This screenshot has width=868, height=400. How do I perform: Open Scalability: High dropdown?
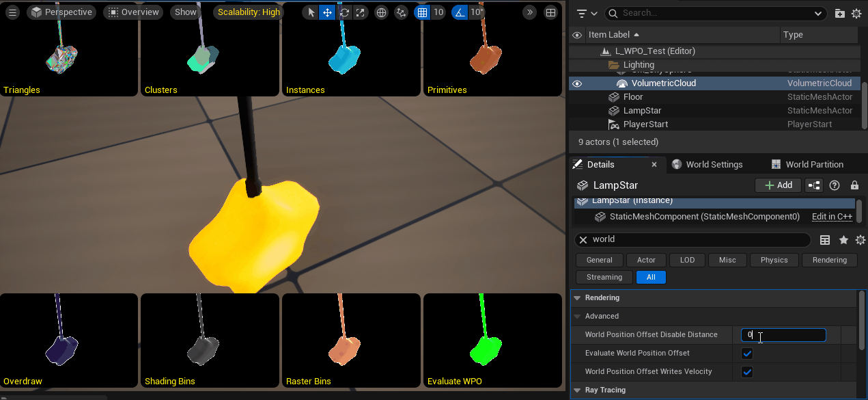click(249, 12)
